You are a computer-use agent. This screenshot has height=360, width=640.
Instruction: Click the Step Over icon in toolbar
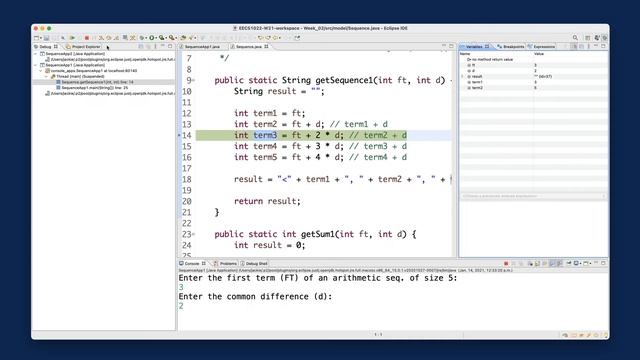tap(108, 38)
